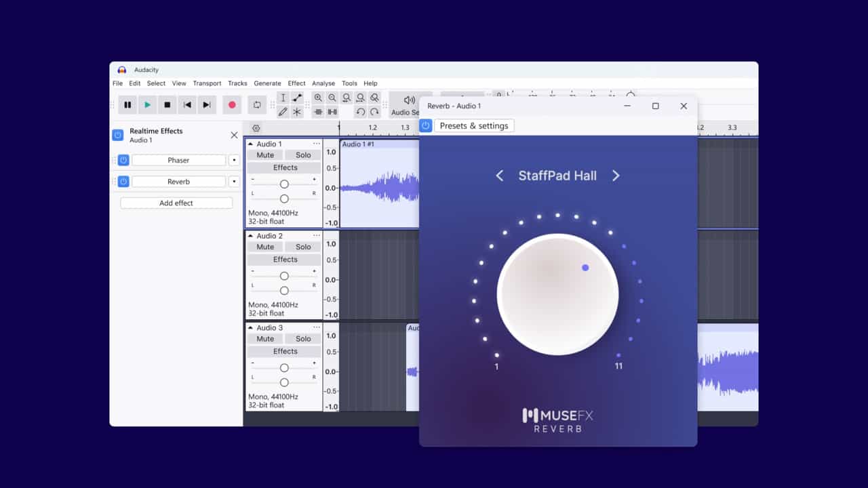Open timeline options gear icon
Viewport: 868px width, 488px height.
tap(256, 128)
